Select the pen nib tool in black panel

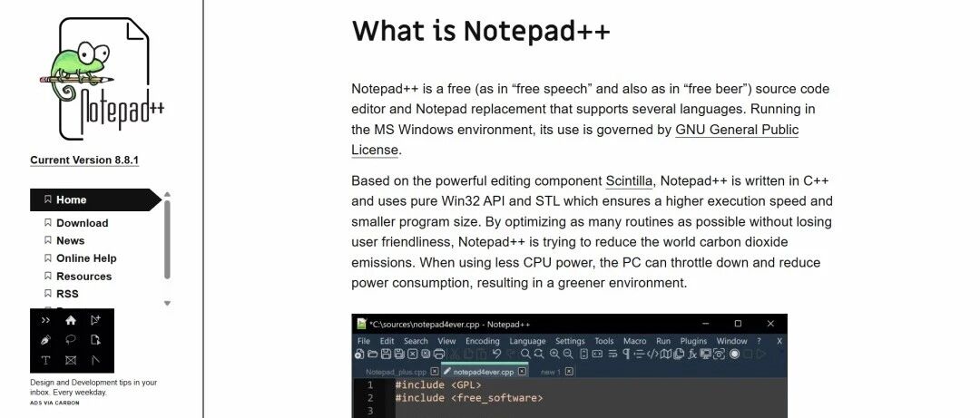[45, 340]
